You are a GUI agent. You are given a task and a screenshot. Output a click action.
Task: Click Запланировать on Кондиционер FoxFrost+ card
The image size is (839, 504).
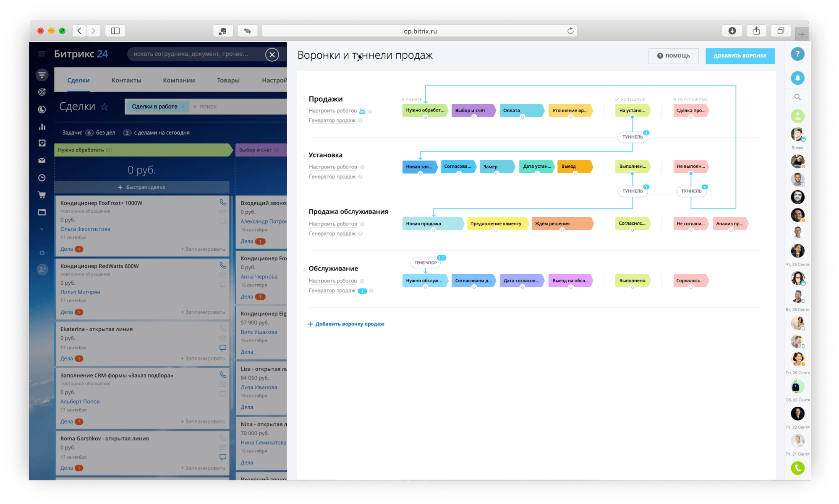pos(203,249)
